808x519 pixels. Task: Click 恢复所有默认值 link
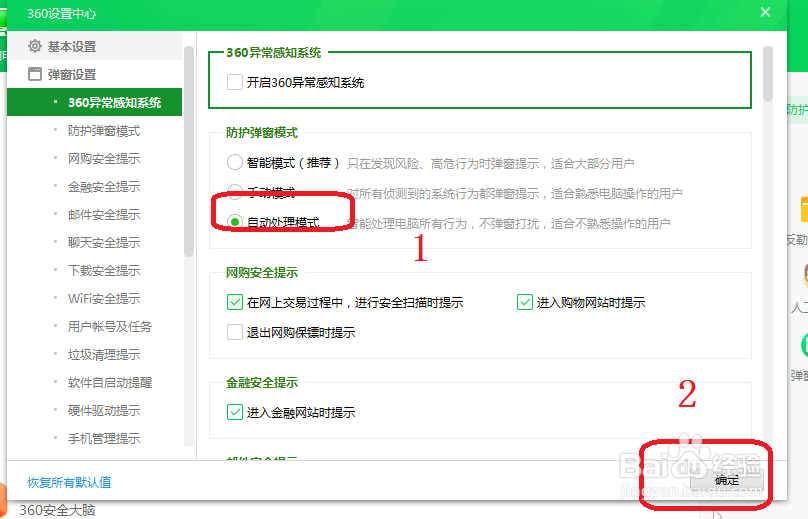(x=69, y=482)
